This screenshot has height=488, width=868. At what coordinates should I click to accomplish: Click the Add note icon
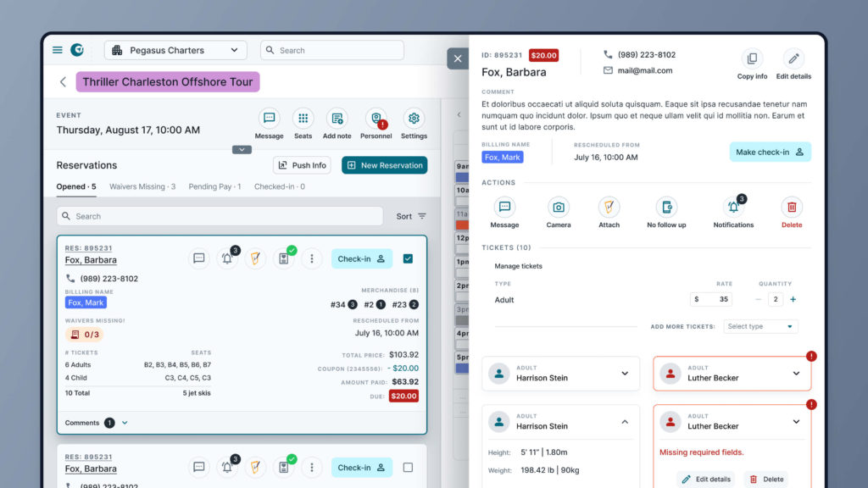[x=337, y=119]
